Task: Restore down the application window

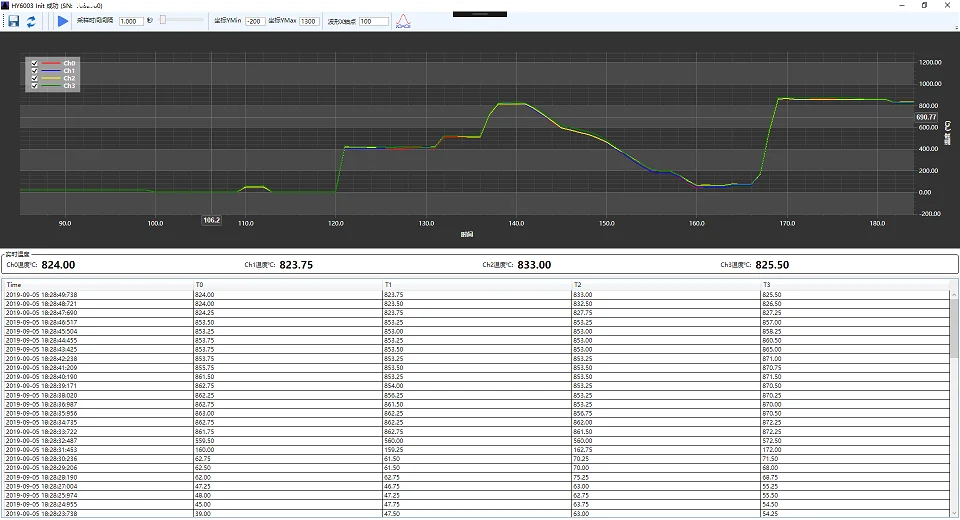Action: [x=924, y=6]
